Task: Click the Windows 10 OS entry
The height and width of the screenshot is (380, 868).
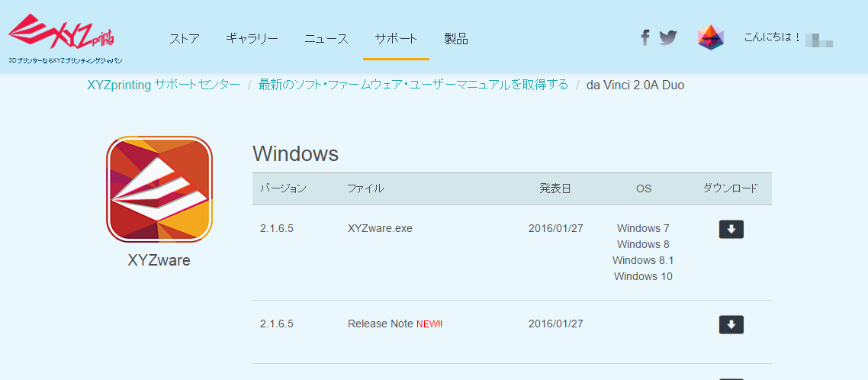Action: (643, 276)
